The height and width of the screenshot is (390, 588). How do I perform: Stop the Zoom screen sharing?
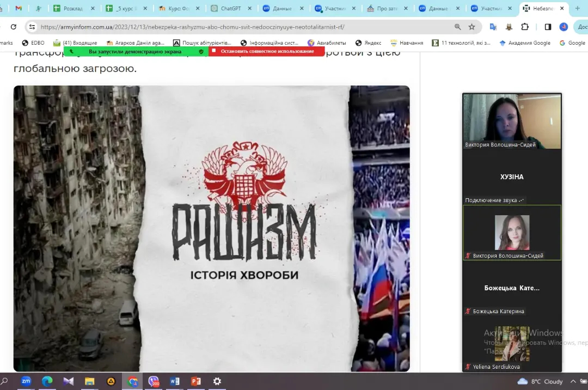tap(266, 51)
